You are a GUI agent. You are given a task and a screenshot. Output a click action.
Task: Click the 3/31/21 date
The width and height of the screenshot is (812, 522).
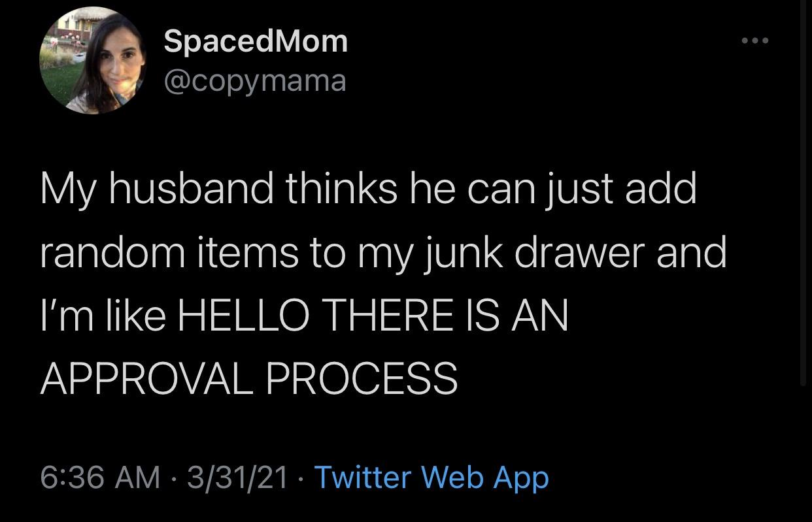(237, 478)
